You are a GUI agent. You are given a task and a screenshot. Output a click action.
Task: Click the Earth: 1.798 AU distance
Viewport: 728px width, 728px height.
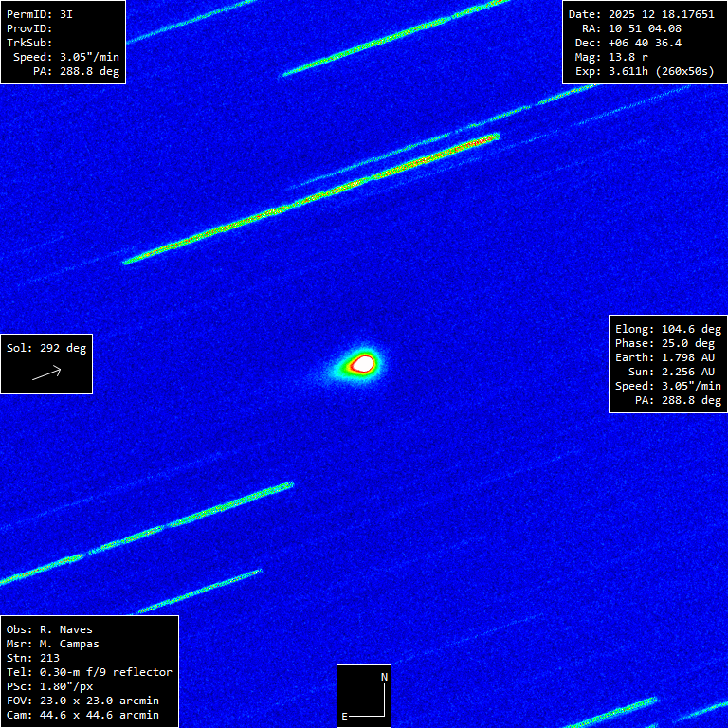coord(668,357)
